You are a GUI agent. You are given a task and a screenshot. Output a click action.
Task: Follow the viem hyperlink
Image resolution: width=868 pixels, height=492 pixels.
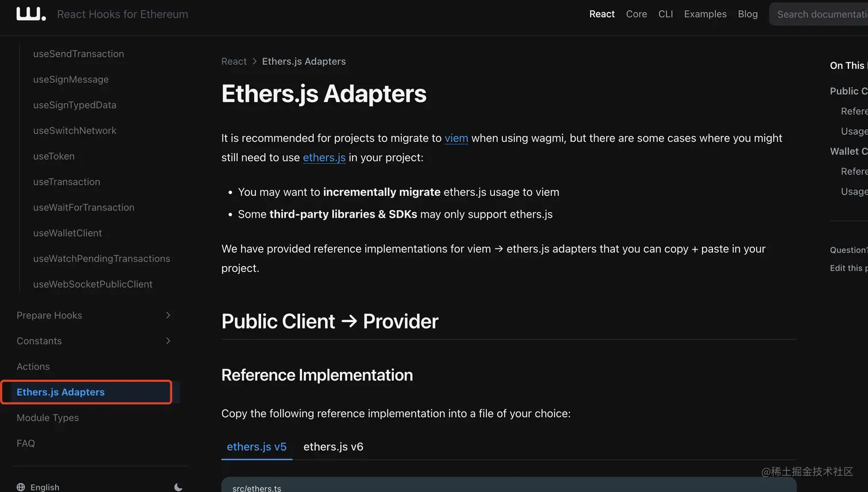(456, 138)
